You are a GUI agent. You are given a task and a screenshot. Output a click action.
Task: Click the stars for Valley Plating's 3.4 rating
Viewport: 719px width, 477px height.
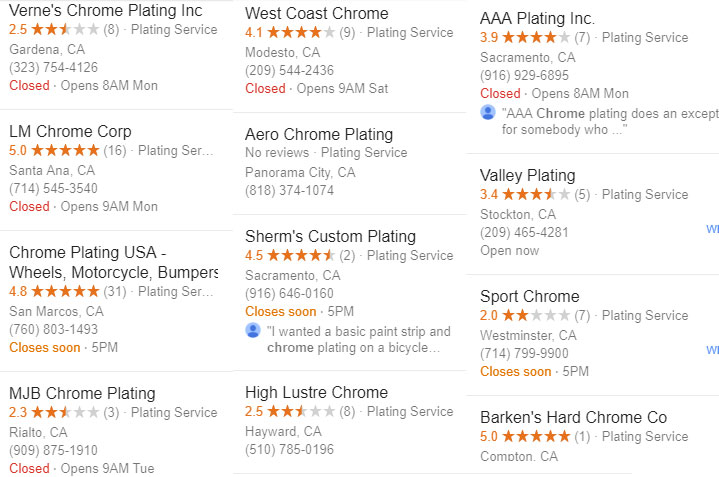click(x=536, y=194)
